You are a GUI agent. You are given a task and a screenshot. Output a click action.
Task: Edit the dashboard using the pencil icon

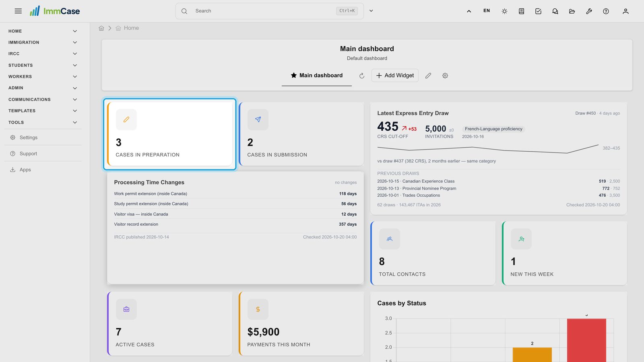pyautogui.click(x=428, y=76)
